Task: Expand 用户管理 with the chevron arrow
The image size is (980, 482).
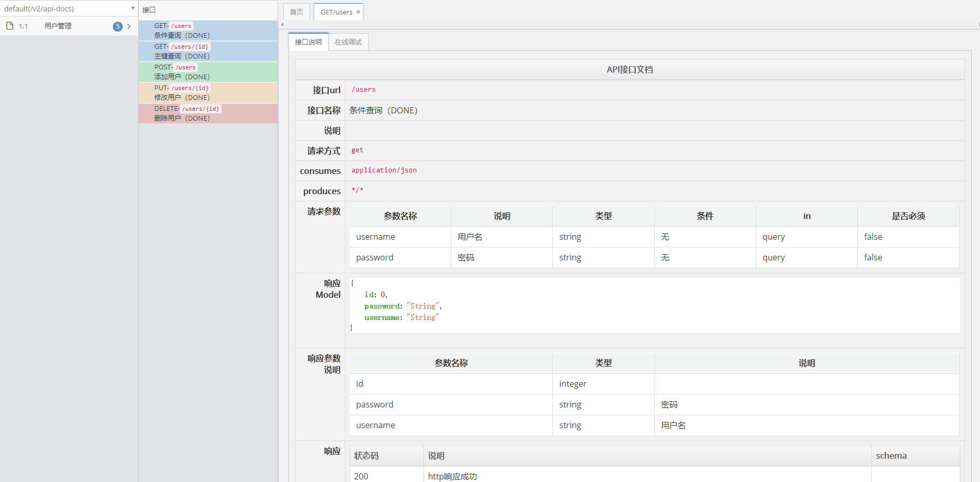Action: tap(129, 26)
